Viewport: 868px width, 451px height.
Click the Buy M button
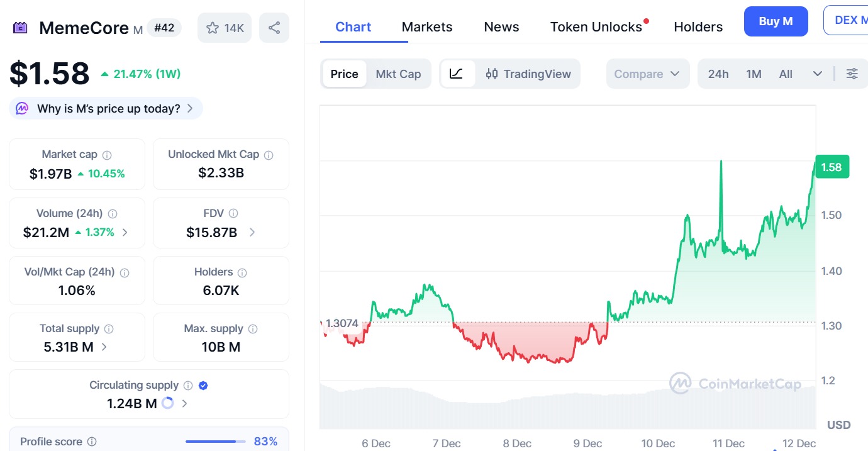click(775, 21)
